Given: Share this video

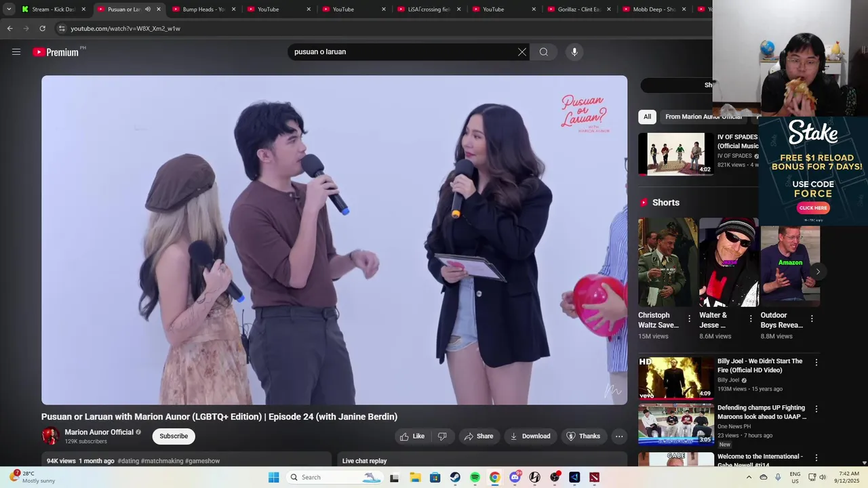Looking at the screenshot, I should tap(479, 436).
